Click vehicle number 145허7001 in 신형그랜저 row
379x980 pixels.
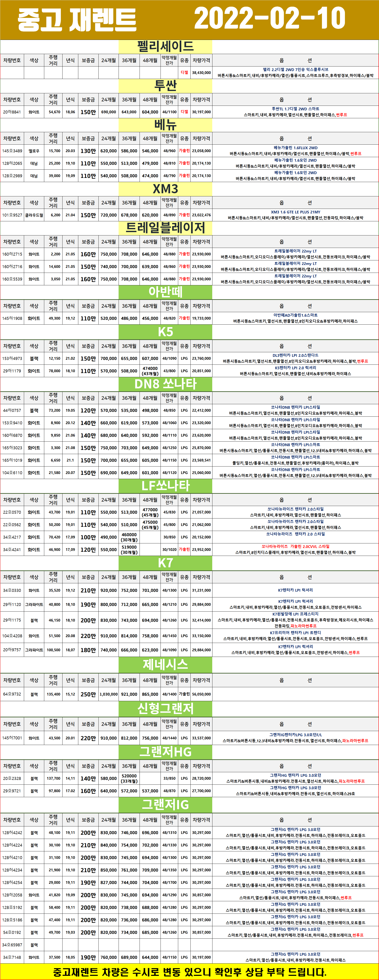click(12, 738)
